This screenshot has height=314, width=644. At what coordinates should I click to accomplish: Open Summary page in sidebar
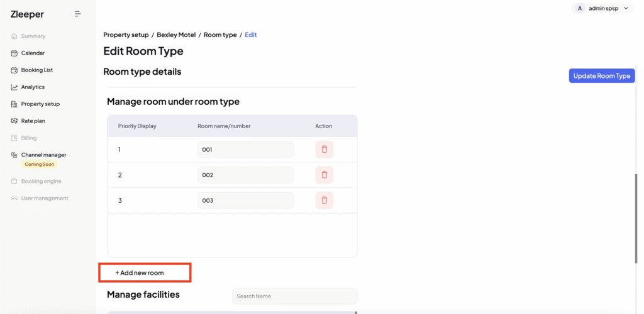[x=33, y=36]
